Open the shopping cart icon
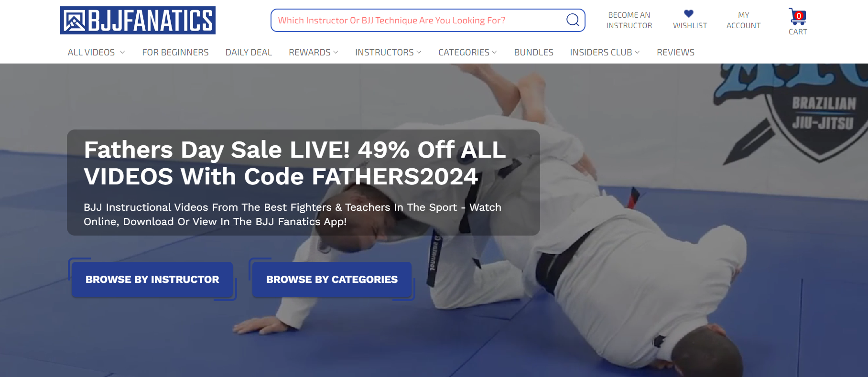This screenshot has height=377, width=868. tap(797, 17)
